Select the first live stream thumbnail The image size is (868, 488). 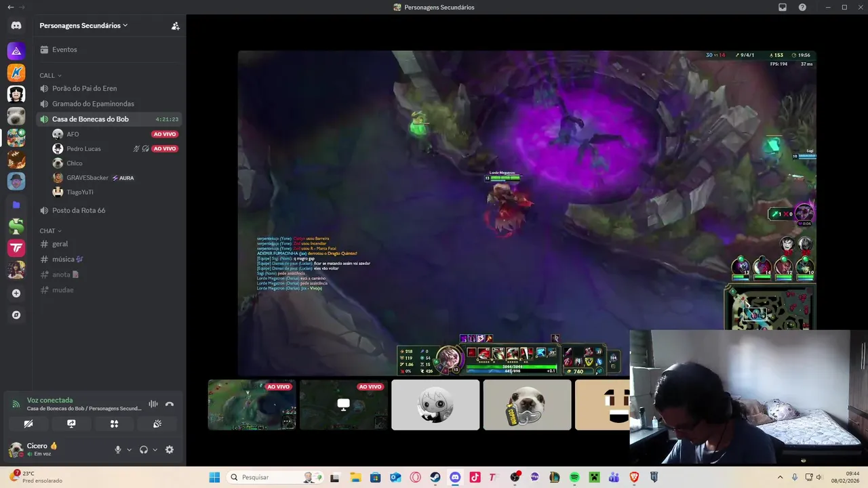click(252, 405)
